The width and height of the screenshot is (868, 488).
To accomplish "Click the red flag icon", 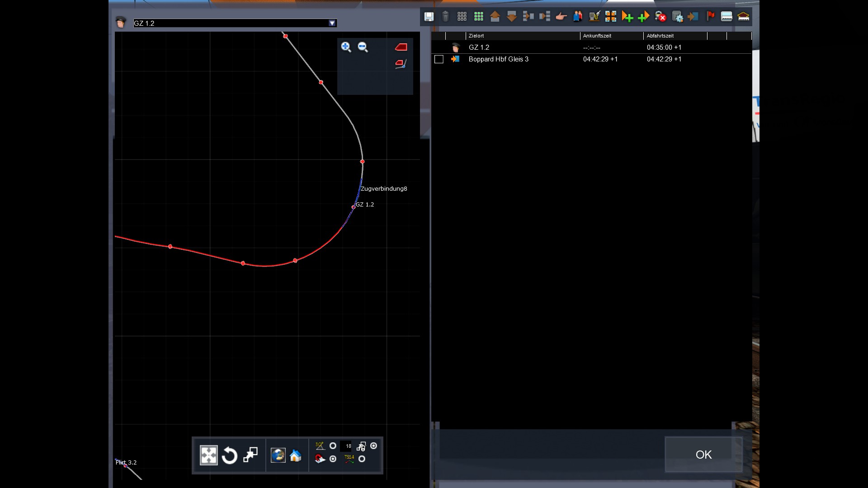I will [x=710, y=17].
